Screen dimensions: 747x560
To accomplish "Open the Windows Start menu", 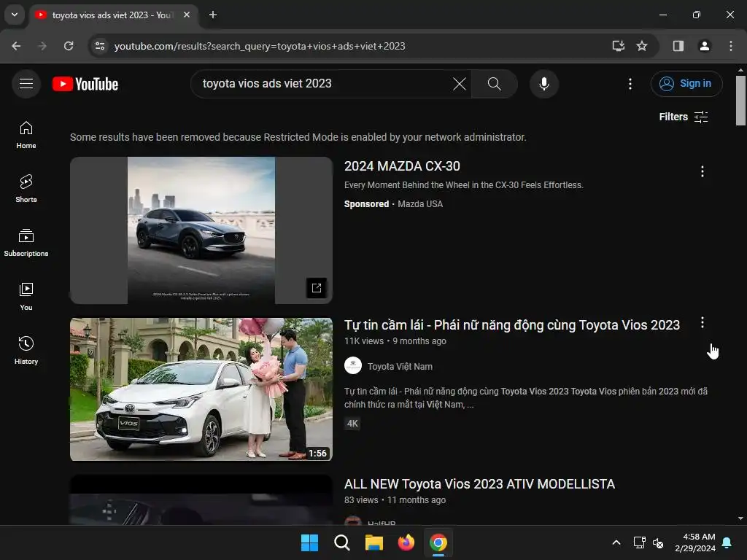I will [309, 542].
